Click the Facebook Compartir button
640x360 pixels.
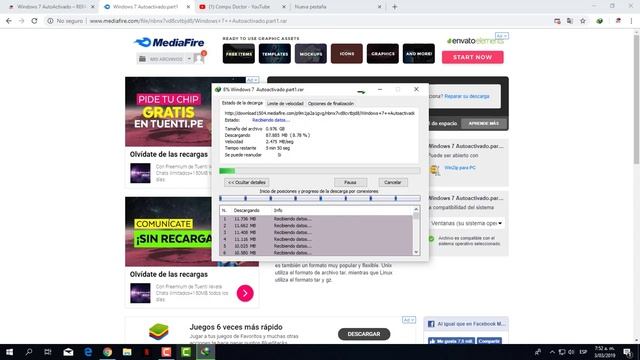489,341
